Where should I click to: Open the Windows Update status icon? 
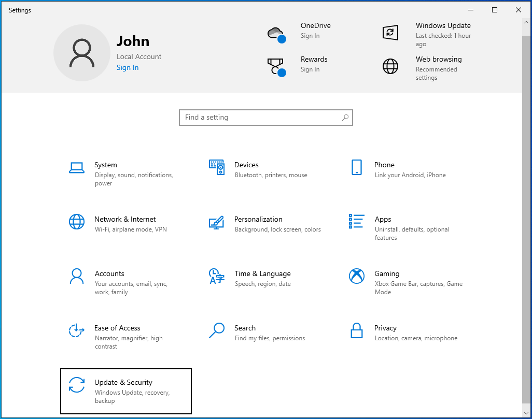pos(390,32)
